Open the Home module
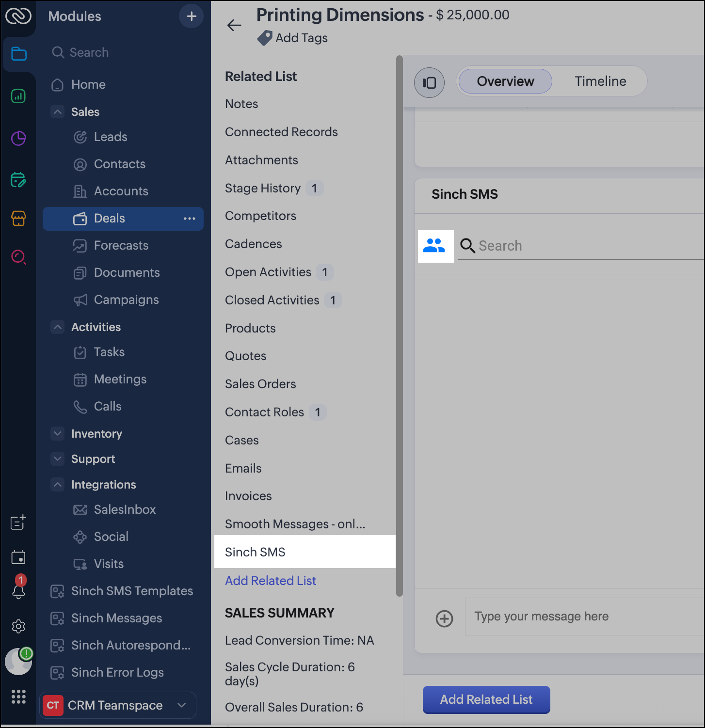 pos(88,84)
